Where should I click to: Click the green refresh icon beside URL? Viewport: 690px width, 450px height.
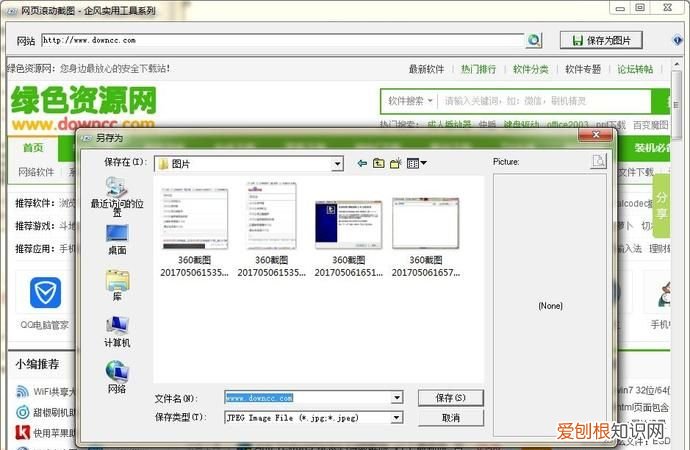point(534,40)
